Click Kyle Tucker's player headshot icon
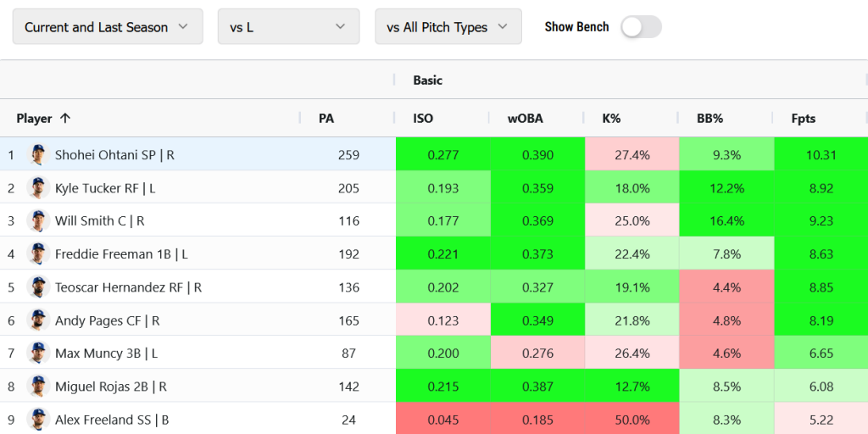 tap(38, 187)
